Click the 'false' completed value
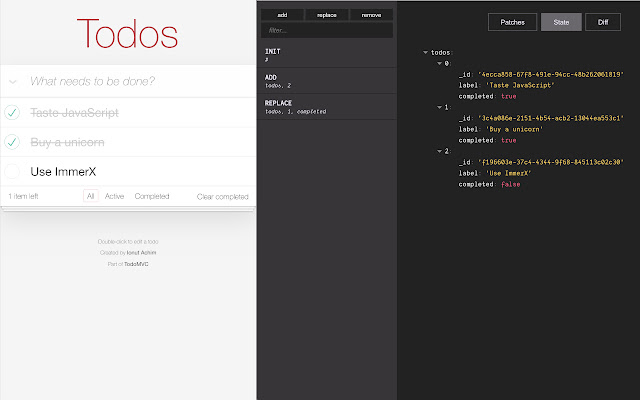Image resolution: width=640 pixels, height=400 pixels. (511, 184)
